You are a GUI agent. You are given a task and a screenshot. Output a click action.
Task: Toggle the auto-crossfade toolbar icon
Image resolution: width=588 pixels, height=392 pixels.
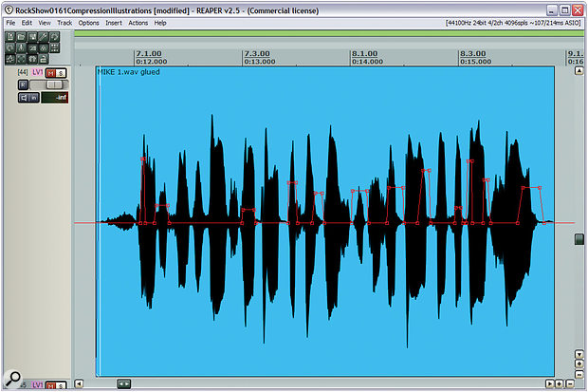pos(32,47)
